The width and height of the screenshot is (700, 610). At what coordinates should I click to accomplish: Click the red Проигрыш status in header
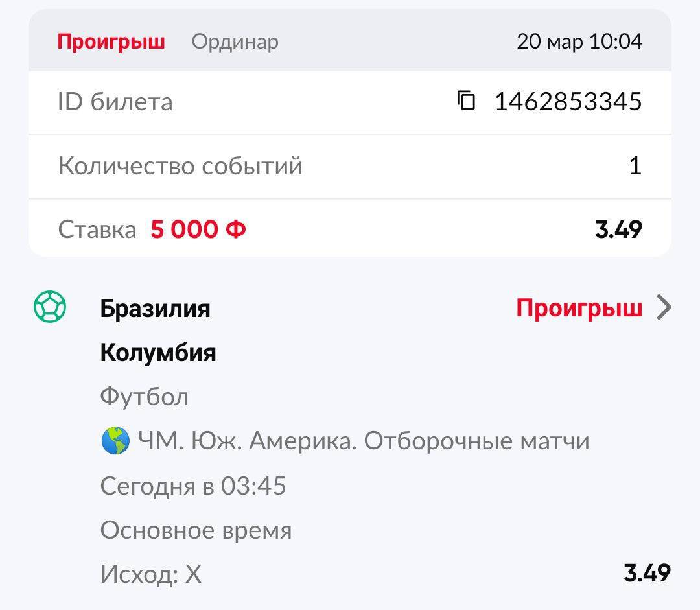[111, 42]
